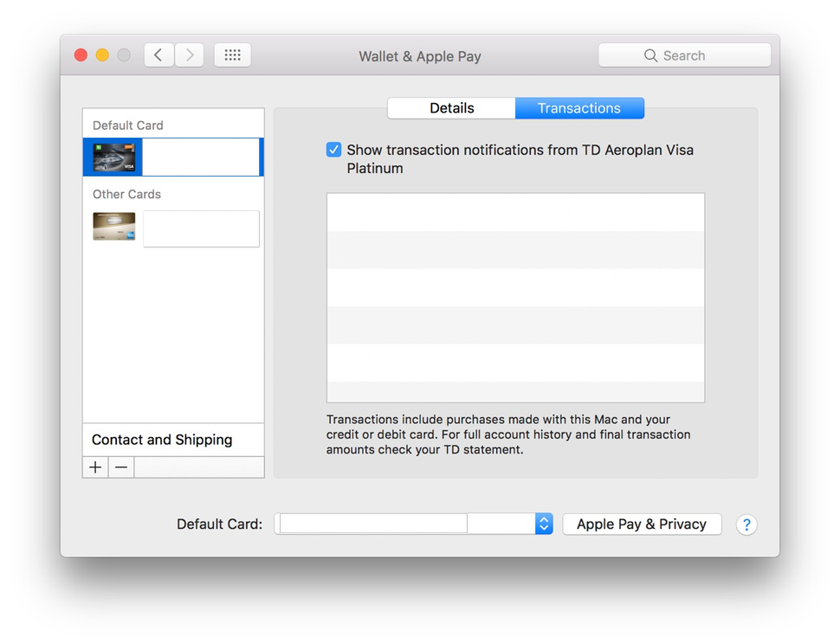
Task: Click the search magnifying glass icon
Action: click(650, 55)
